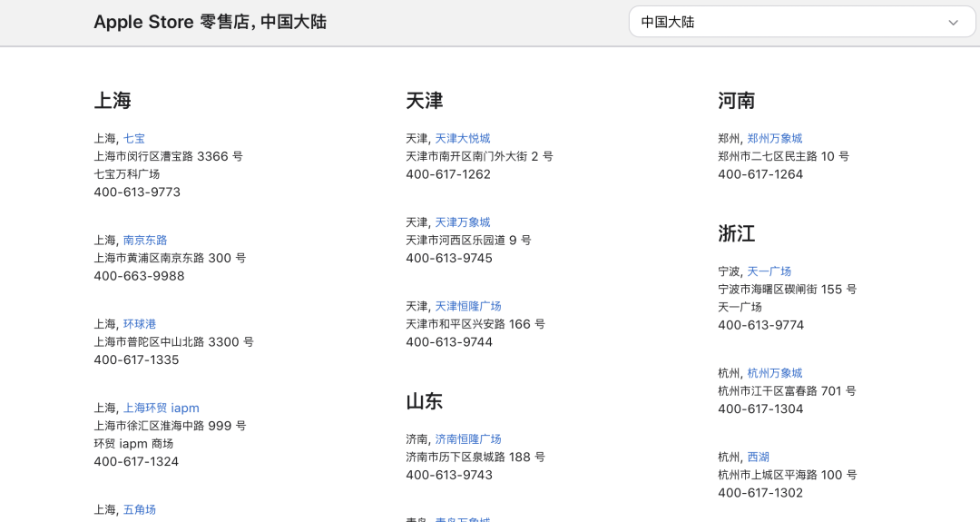
Task: Click the 天津 region heading
Action: coord(425,100)
